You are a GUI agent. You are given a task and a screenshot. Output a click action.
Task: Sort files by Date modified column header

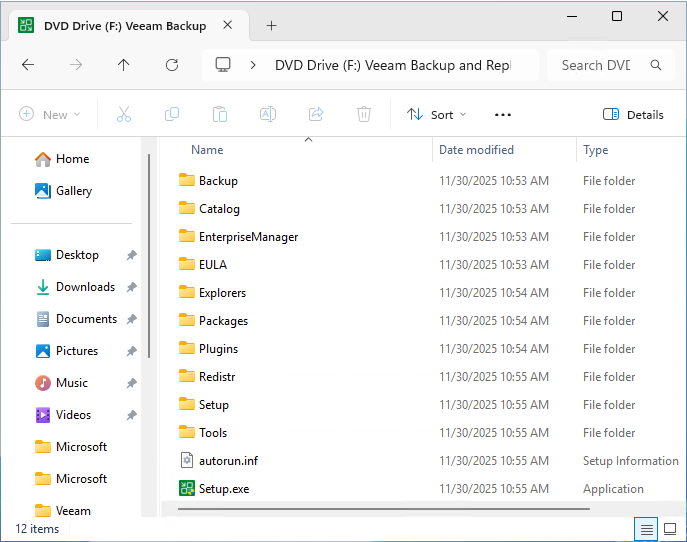[x=476, y=150]
